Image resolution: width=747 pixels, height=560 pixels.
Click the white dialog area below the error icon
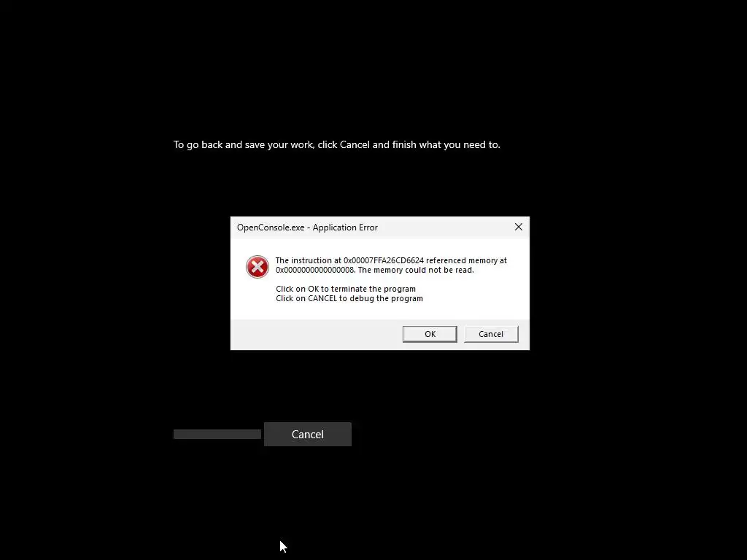point(258,299)
